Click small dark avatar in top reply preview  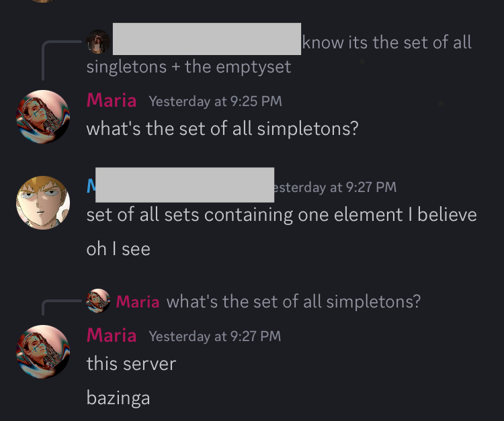98,42
